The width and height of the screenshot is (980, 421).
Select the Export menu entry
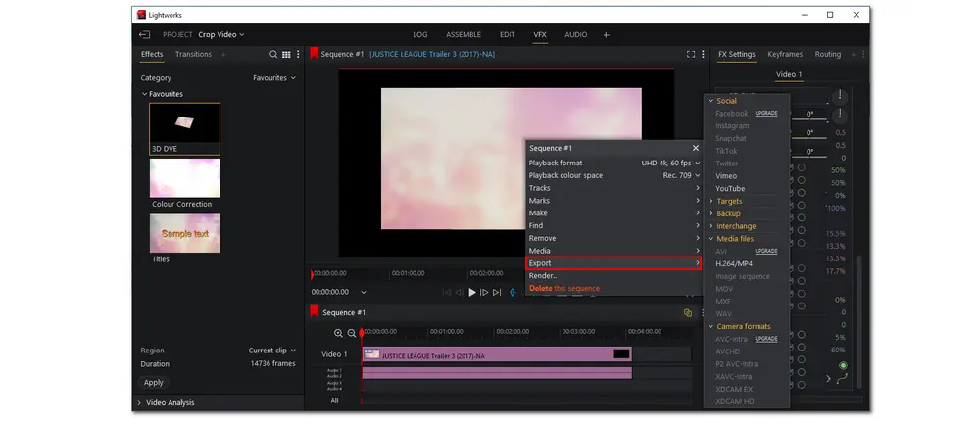(x=613, y=263)
